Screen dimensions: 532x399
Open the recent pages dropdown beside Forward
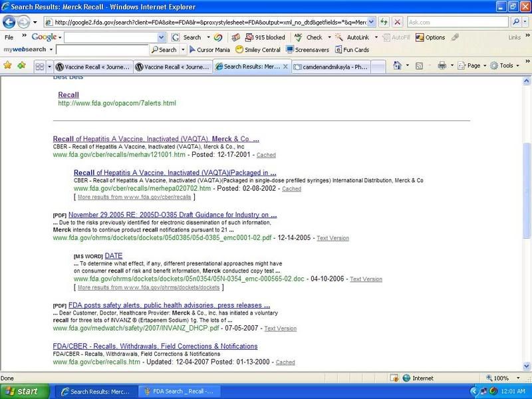click(x=35, y=23)
